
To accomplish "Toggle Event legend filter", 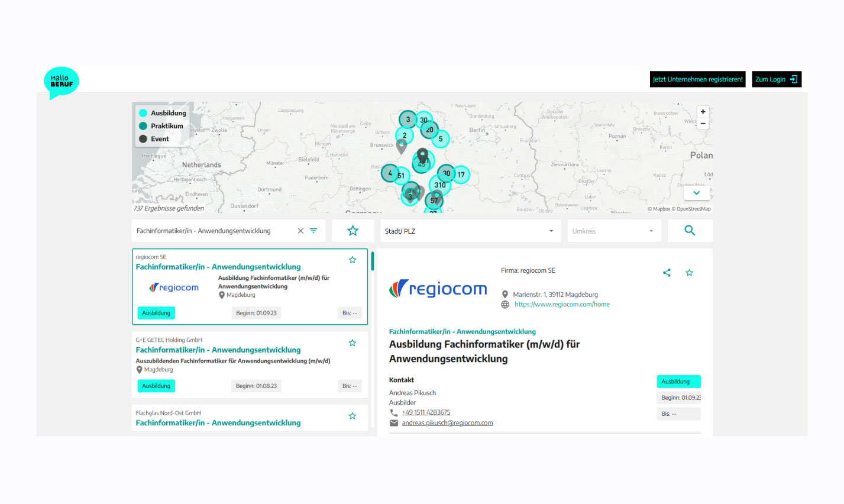I will point(154,139).
